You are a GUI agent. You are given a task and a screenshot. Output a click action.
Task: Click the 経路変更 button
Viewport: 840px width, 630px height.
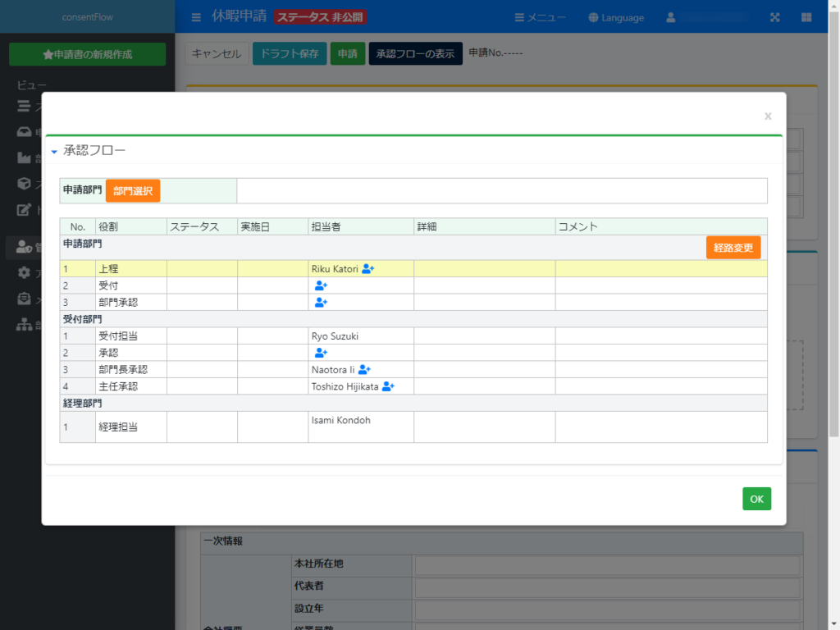pyautogui.click(x=733, y=248)
